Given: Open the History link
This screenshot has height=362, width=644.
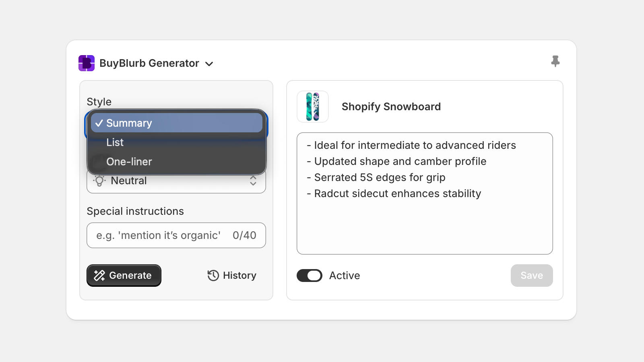Looking at the screenshot, I should (x=239, y=276).
